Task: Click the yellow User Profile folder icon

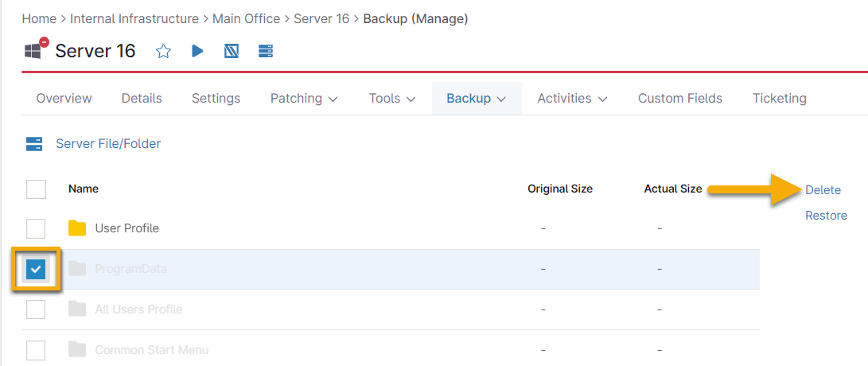Action: click(x=77, y=228)
